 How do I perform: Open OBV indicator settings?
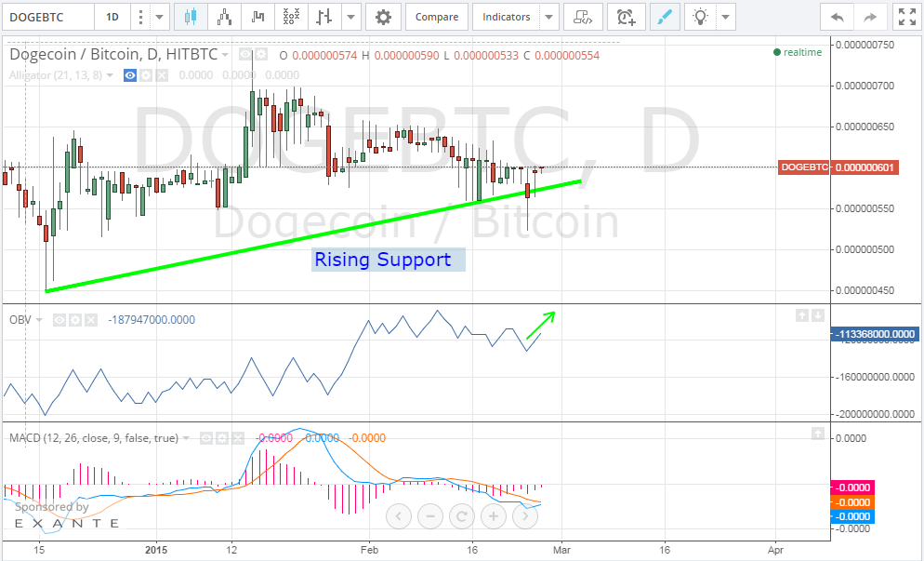pos(75,320)
